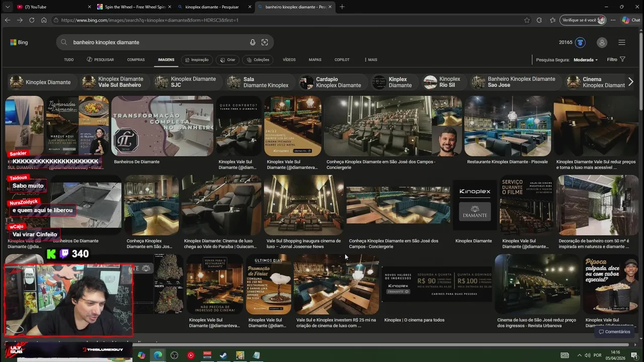Image resolution: width=644 pixels, height=362 pixels.
Task: Open the browser extensions icon
Action: coord(539,20)
